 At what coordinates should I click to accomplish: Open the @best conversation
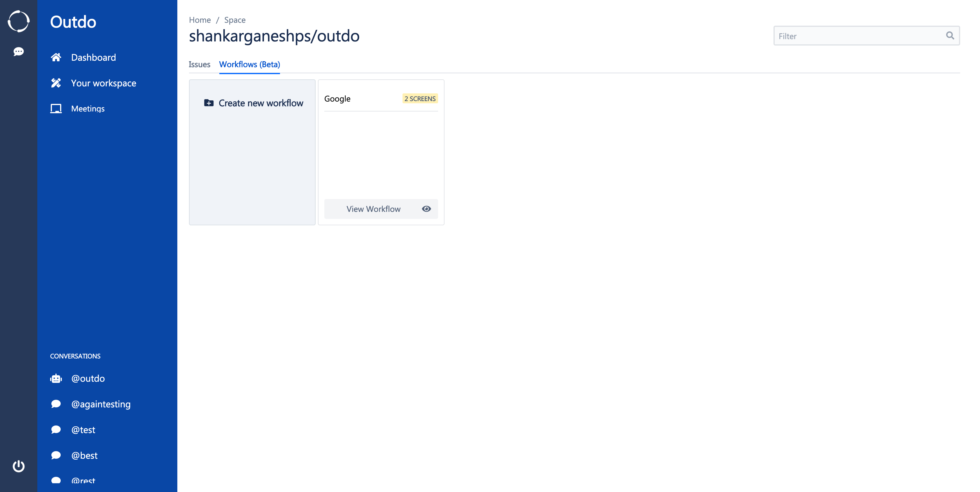click(x=85, y=456)
